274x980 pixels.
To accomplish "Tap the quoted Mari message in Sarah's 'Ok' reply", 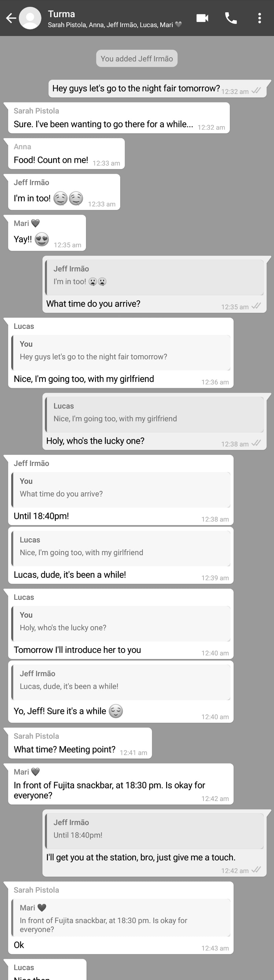I will point(121,918).
